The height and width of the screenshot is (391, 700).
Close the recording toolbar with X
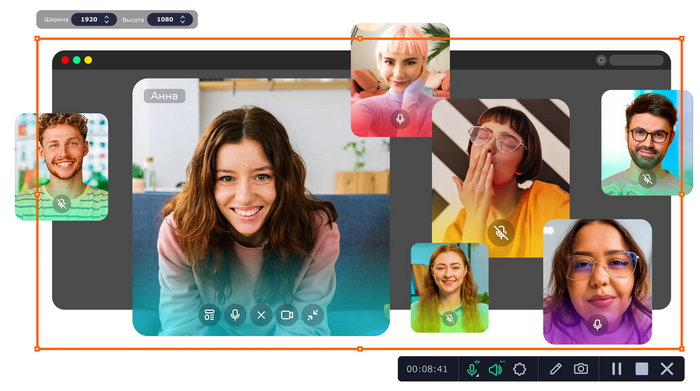(667, 369)
